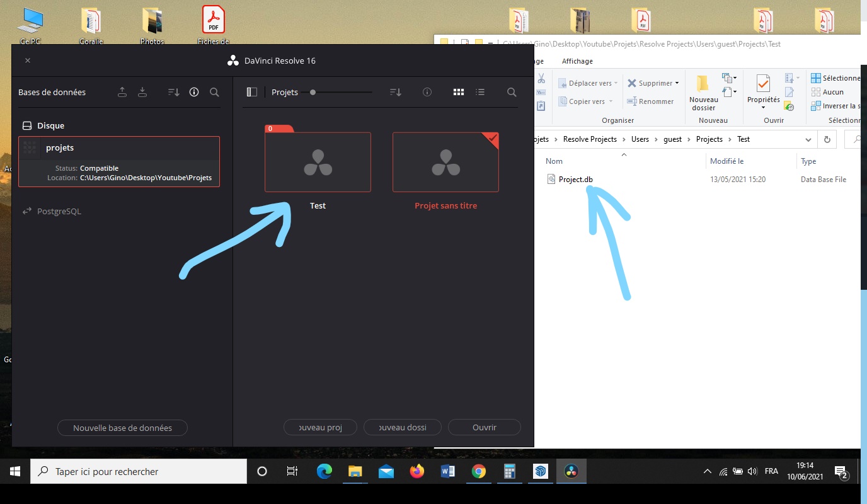The width and height of the screenshot is (867, 504).
Task: Click Nouvelle base de données button
Action: pos(123,428)
